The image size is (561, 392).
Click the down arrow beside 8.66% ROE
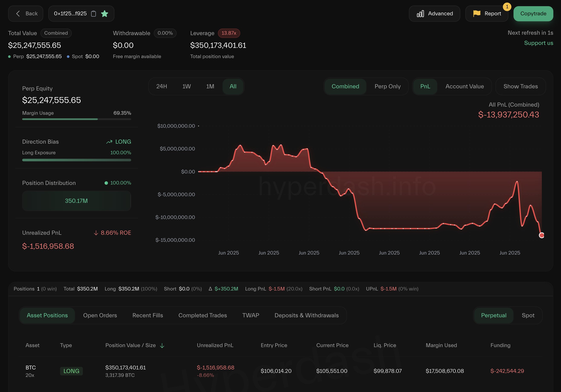coord(96,233)
